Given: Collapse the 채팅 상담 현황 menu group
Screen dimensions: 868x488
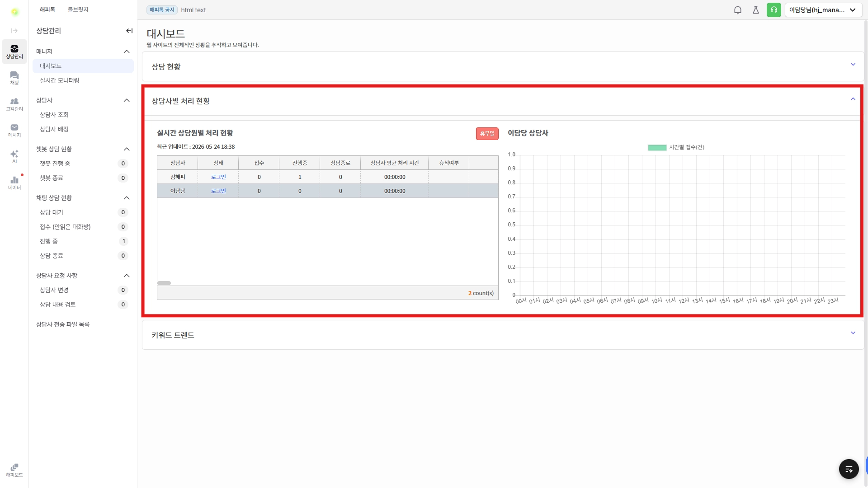Looking at the screenshot, I should [x=127, y=198].
